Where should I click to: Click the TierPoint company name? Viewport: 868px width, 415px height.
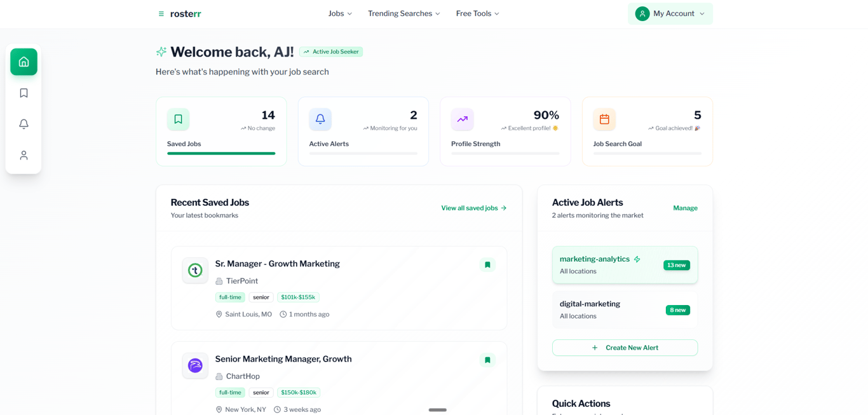(x=242, y=281)
